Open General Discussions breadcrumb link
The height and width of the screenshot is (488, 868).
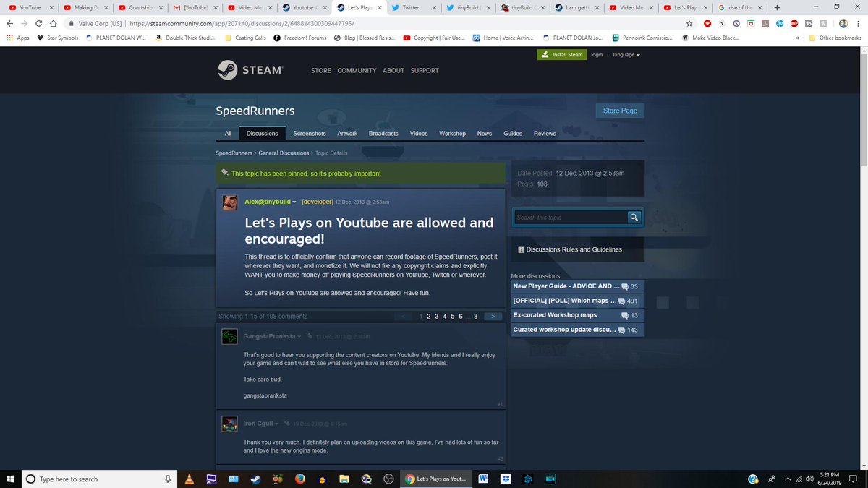click(284, 153)
